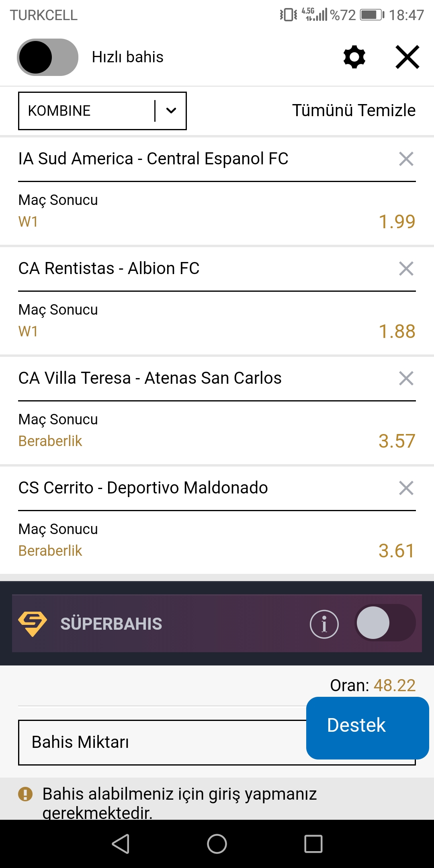Open bet slip settings gear icon
Viewport: 434px width, 868px height.
pyautogui.click(x=354, y=57)
